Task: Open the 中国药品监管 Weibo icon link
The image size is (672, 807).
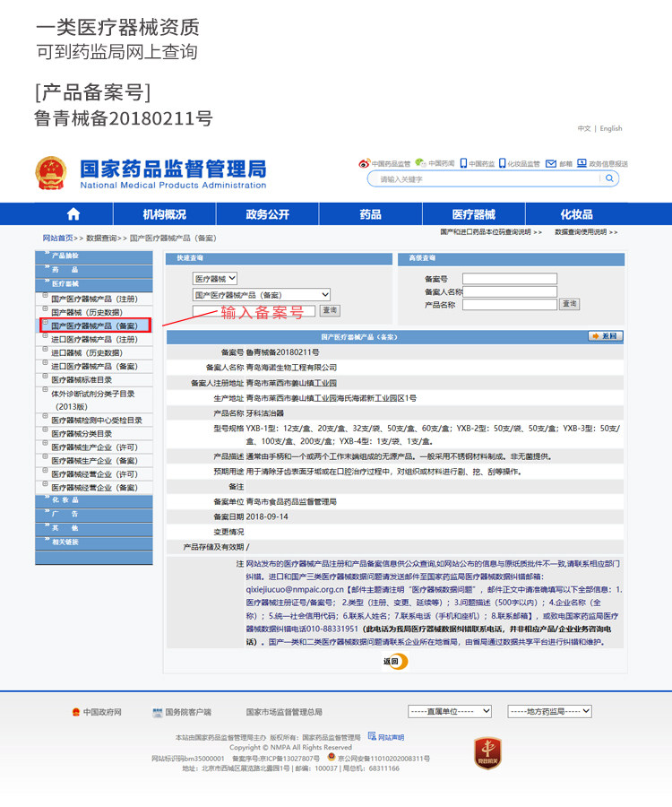Action: (x=364, y=164)
